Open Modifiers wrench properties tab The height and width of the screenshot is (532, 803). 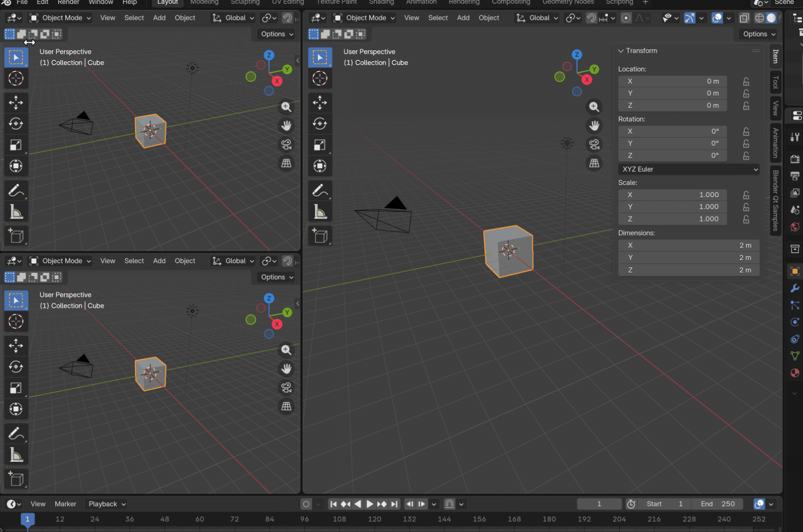[x=794, y=288]
